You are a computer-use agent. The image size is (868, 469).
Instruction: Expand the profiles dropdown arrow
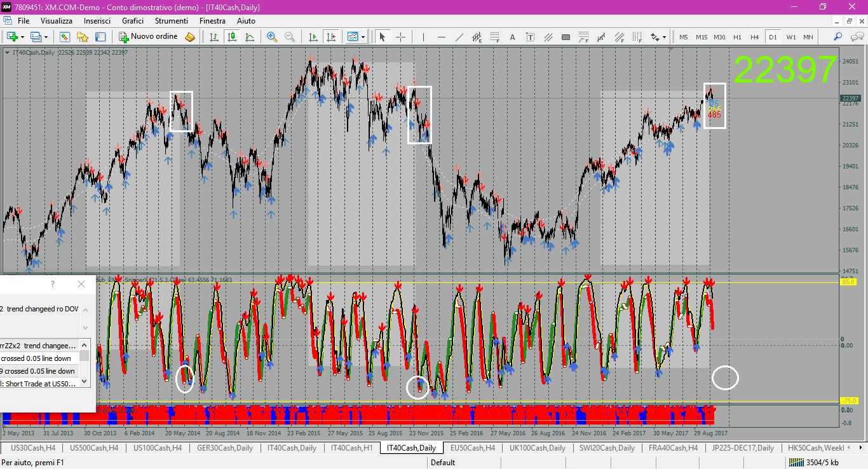[x=46, y=37]
